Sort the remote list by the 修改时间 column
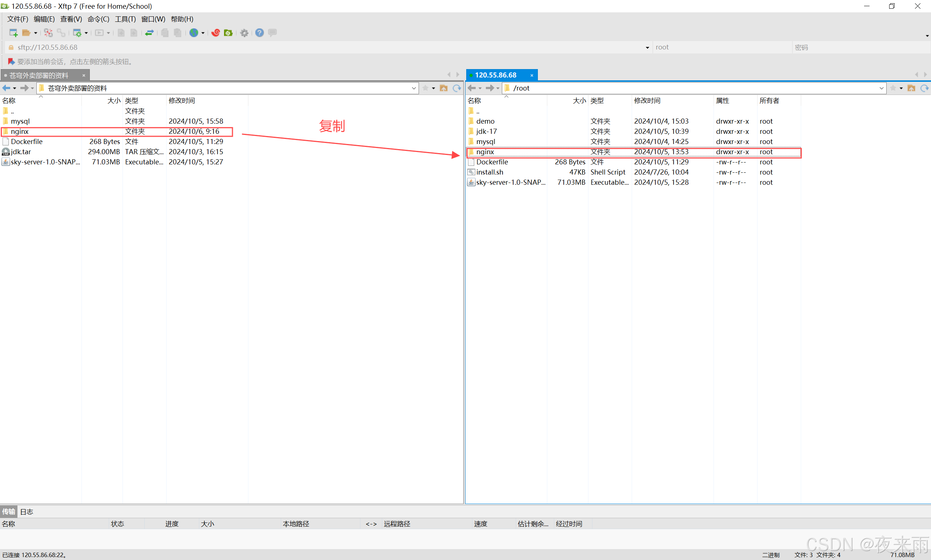Image resolution: width=931 pixels, height=560 pixels. point(647,101)
